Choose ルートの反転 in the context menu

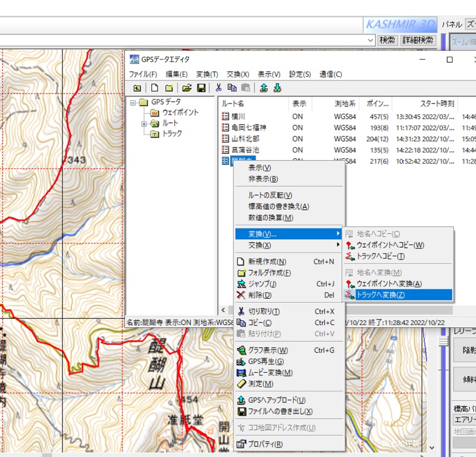pos(290,195)
